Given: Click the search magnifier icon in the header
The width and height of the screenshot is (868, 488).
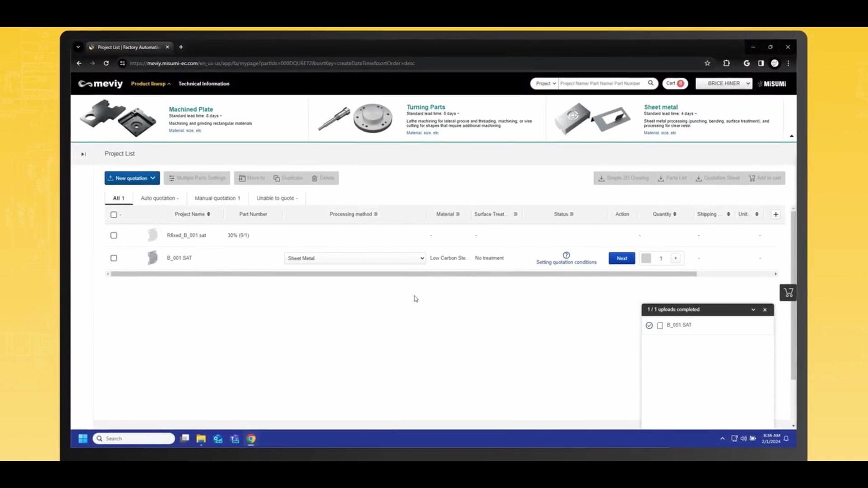Looking at the screenshot, I should pyautogui.click(x=651, y=83).
